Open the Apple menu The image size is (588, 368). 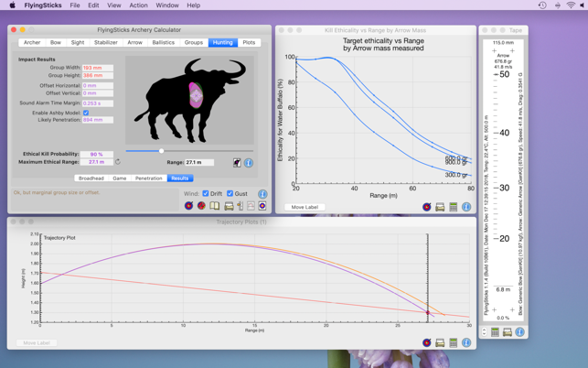(13, 5)
